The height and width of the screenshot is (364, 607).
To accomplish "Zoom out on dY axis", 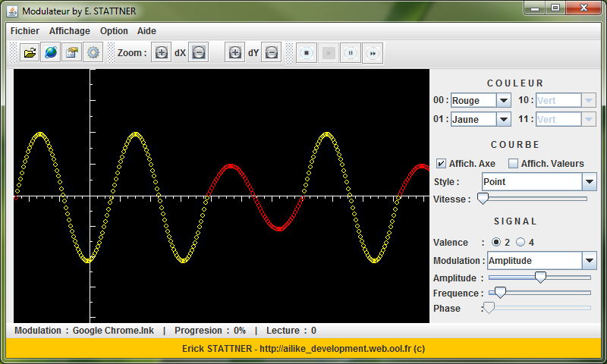I will [x=272, y=52].
